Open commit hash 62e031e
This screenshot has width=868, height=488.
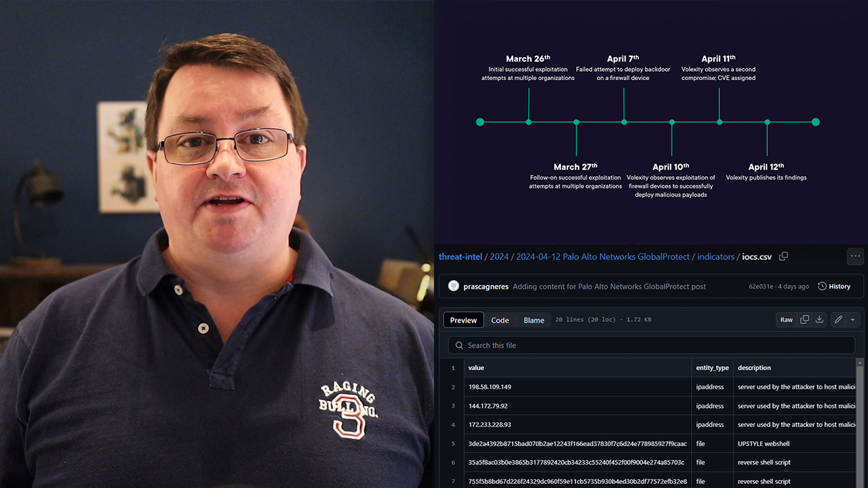click(759, 287)
